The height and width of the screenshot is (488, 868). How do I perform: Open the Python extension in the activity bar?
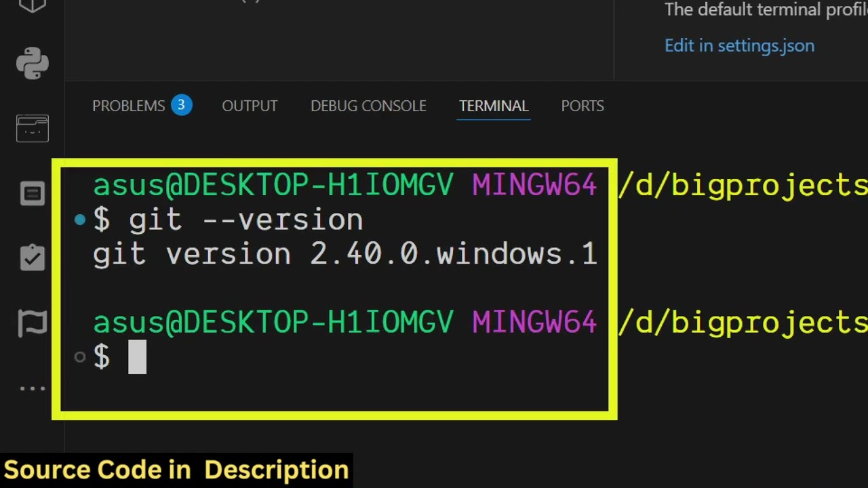click(33, 63)
